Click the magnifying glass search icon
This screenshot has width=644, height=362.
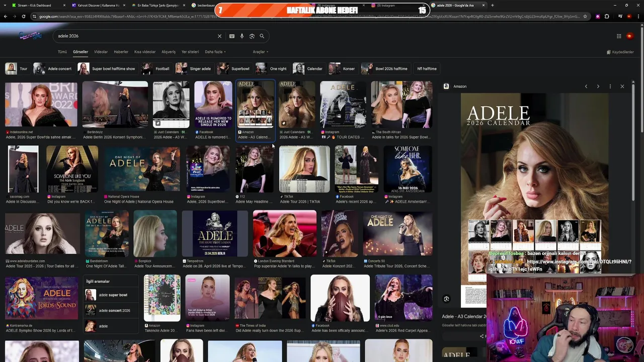(x=262, y=36)
